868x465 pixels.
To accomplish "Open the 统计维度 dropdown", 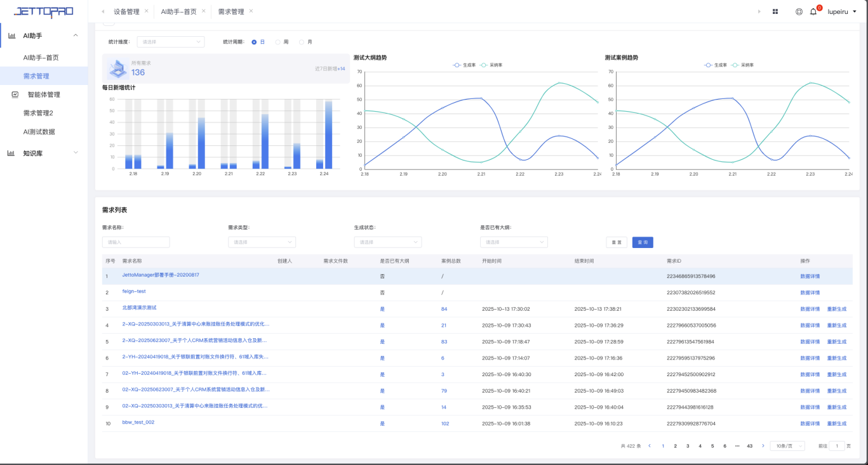I will tap(170, 42).
